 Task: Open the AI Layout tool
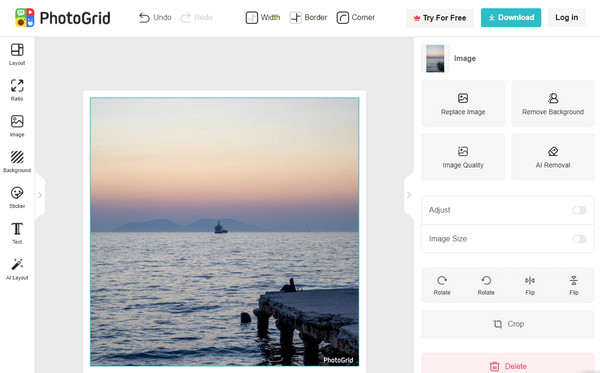click(17, 269)
